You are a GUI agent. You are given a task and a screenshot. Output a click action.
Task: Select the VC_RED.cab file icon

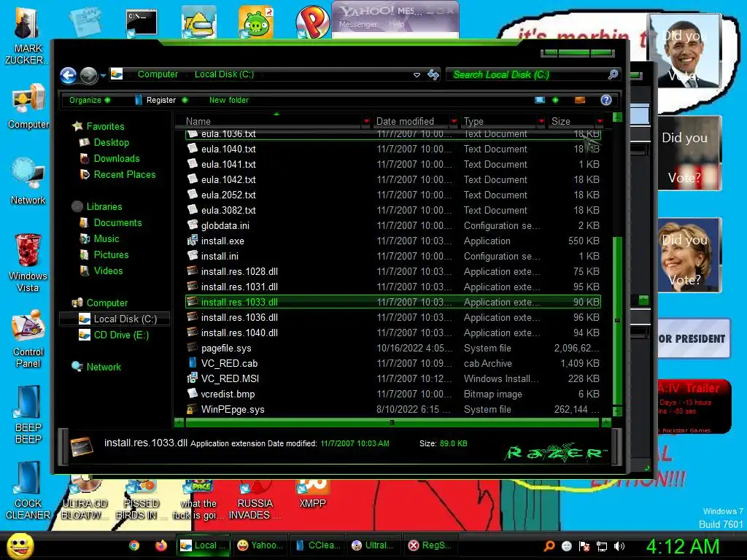[193, 363]
